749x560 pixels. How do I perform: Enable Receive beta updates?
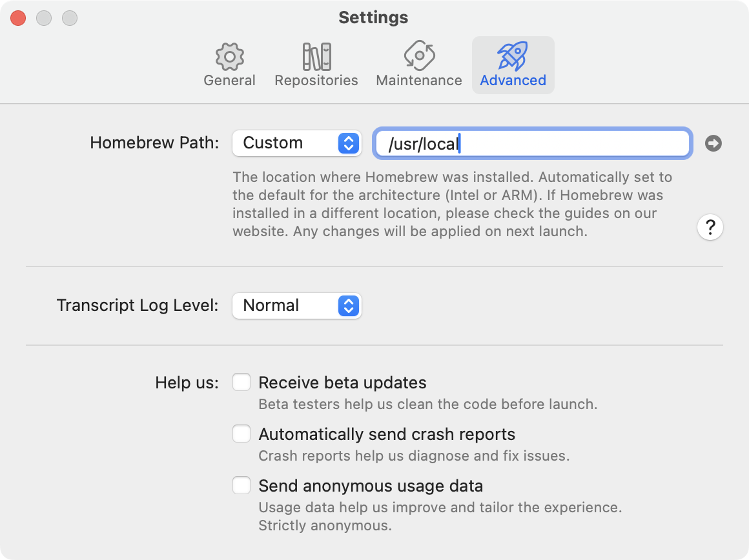[x=241, y=382]
